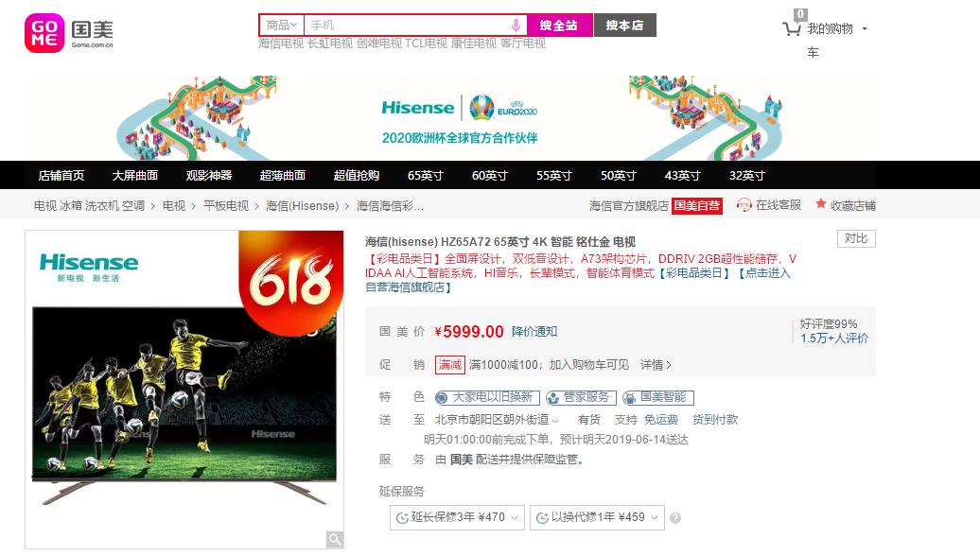
Task: Open the shopping cart icon
Action: 792,28
